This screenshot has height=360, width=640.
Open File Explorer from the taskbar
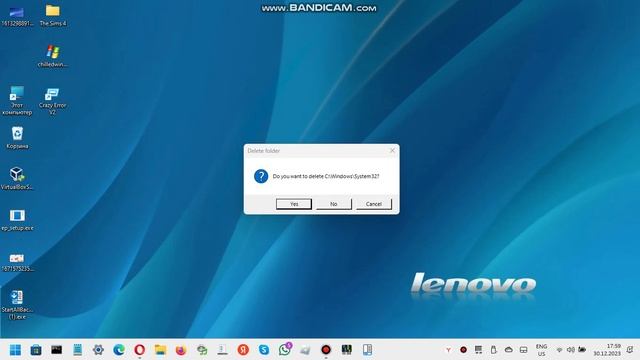pyautogui.click(x=160, y=350)
